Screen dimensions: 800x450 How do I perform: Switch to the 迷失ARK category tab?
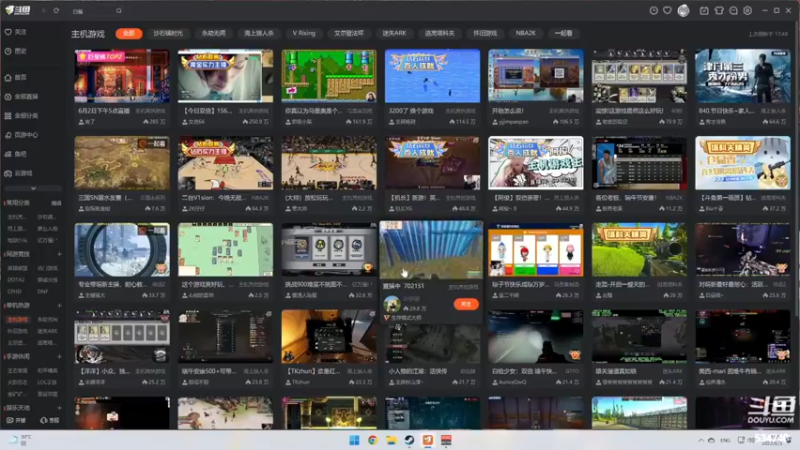(394, 33)
